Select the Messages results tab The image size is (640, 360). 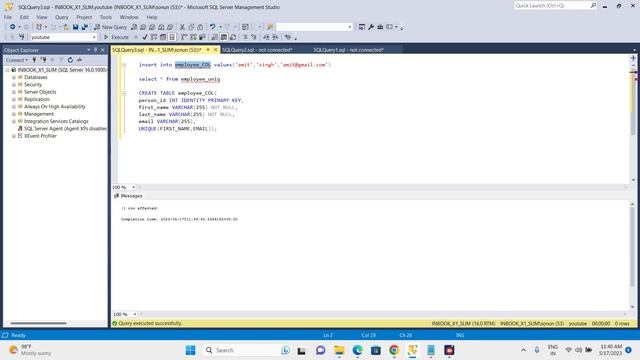pyautogui.click(x=128, y=196)
